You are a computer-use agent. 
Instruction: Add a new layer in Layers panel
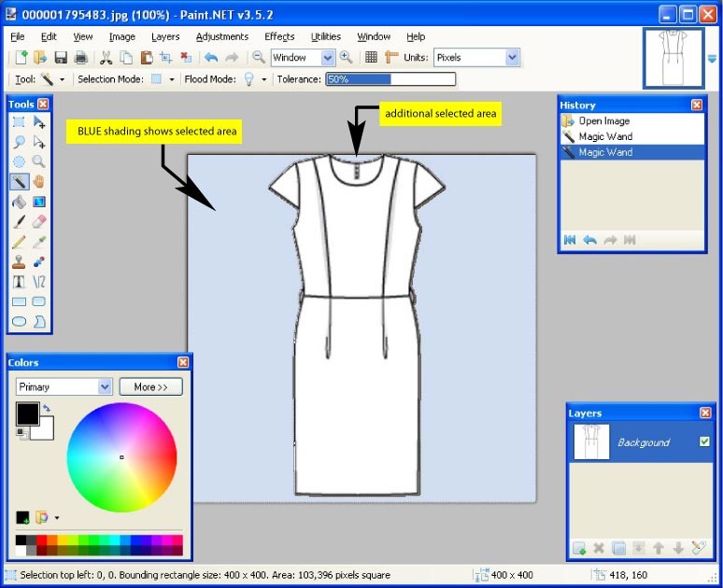pyautogui.click(x=579, y=549)
